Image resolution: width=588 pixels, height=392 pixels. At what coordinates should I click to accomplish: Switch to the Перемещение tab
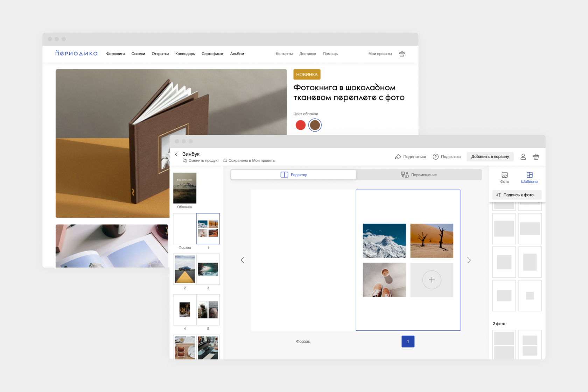pyautogui.click(x=419, y=175)
